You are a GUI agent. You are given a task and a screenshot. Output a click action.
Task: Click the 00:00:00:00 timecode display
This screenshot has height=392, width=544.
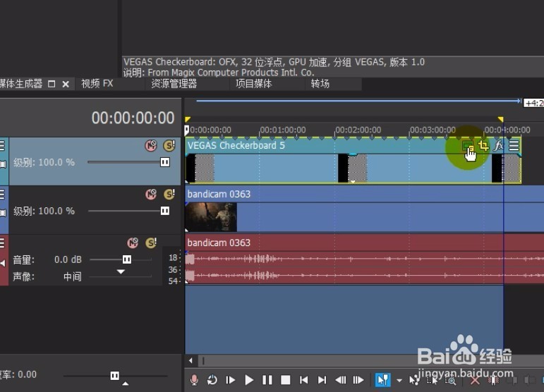click(133, 118)
